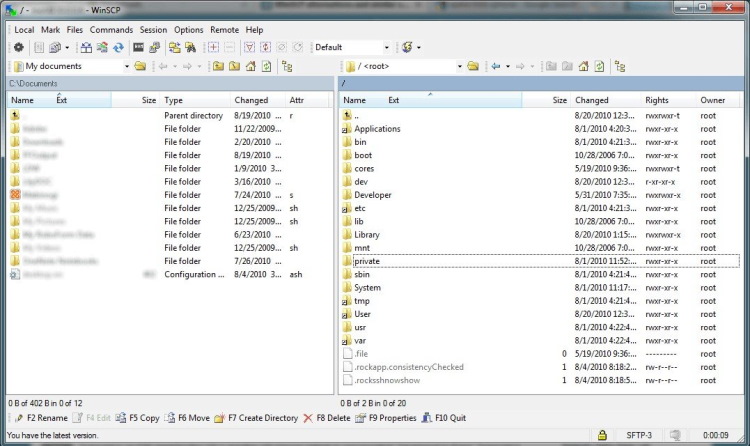Click the Compare Directories toolbar icon
Image resolution: width=750 pixels, height=446 pixels.
86,47
